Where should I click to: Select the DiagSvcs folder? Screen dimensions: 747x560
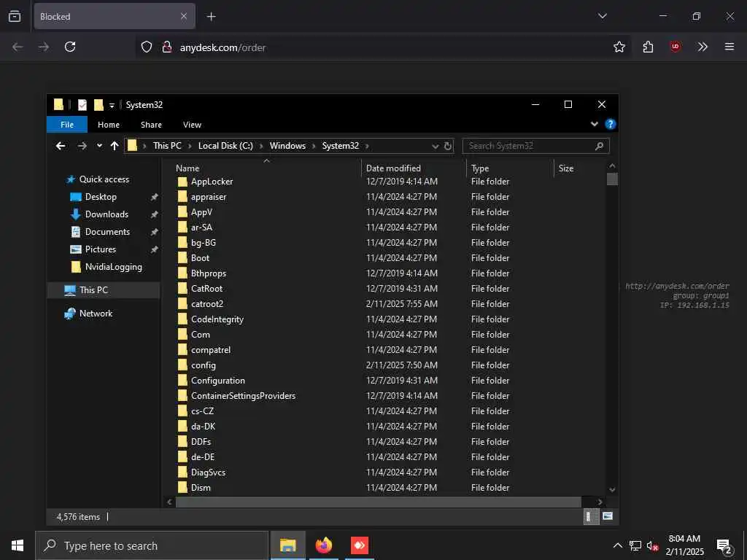[x=208, y=472]
